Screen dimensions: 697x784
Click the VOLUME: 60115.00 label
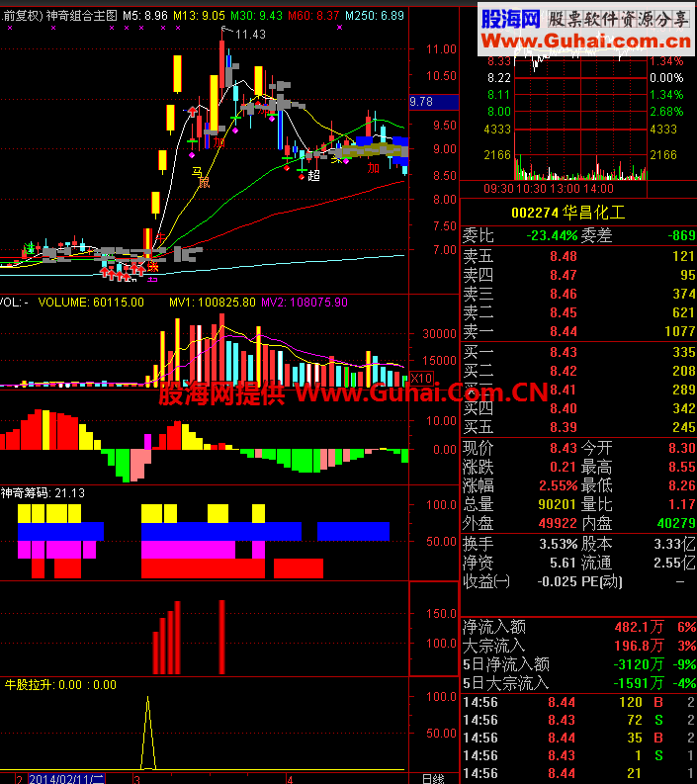click(91, 303)
